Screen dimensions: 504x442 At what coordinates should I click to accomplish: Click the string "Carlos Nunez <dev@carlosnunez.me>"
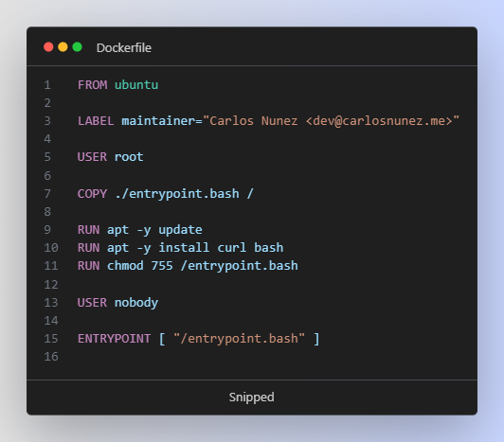pyautogui.click(x=331, y=121)
